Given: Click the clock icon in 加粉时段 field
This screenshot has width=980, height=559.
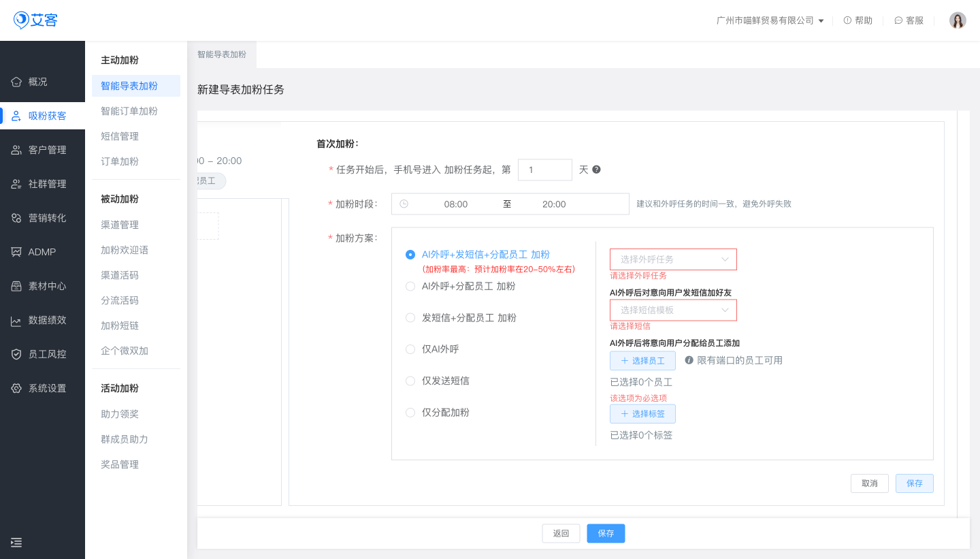Looking at the screenshot, I should [404, 204].
